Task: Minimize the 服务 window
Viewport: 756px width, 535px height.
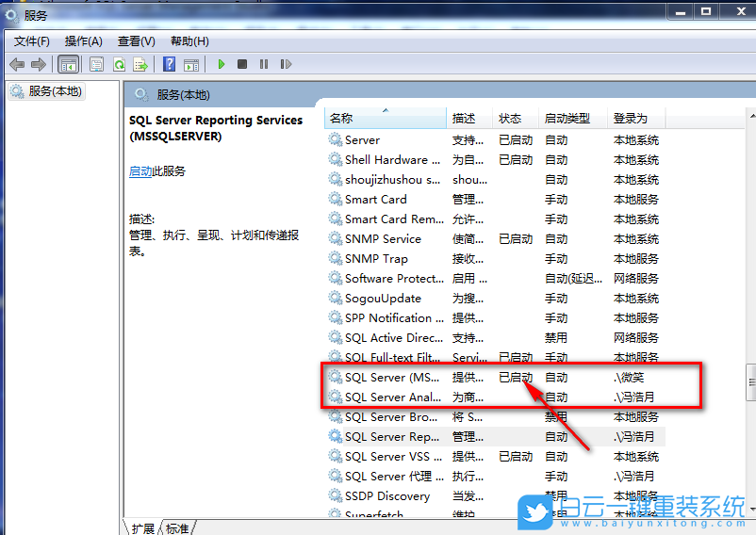Action: click(x=681, y=12)
